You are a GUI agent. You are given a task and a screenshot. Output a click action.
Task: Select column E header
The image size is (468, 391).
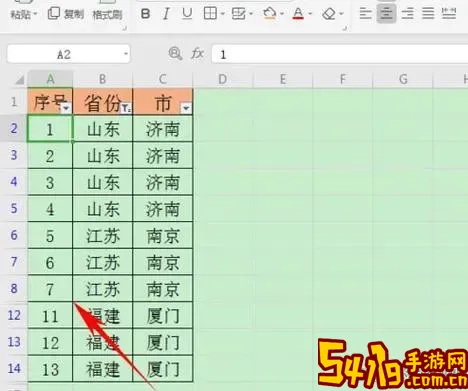pyautogui.click(x=283, y=79)
